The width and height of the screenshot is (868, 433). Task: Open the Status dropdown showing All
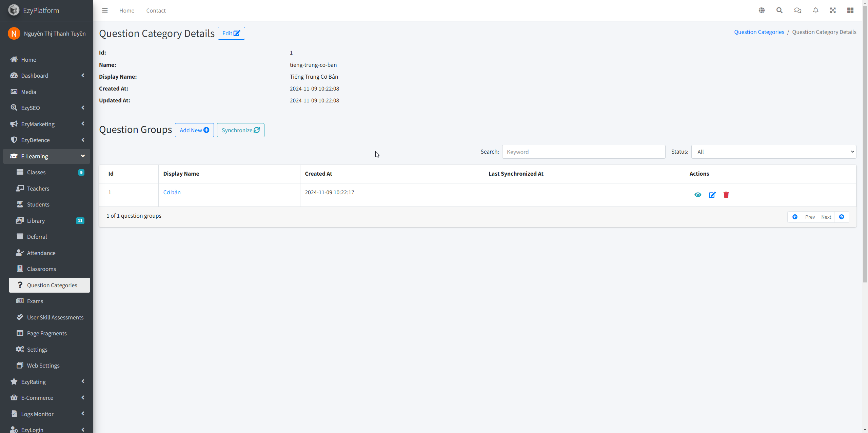pos(773,152)
